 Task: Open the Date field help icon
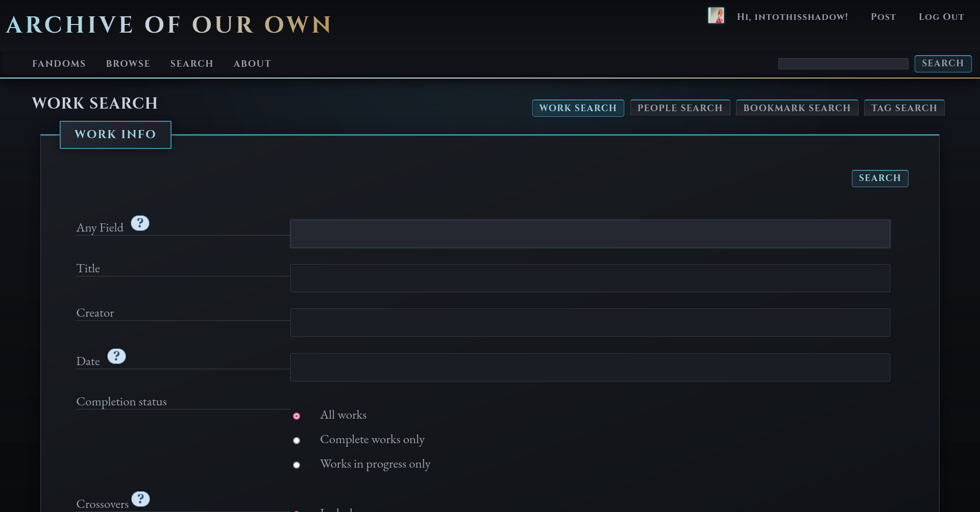pos(116,356)
